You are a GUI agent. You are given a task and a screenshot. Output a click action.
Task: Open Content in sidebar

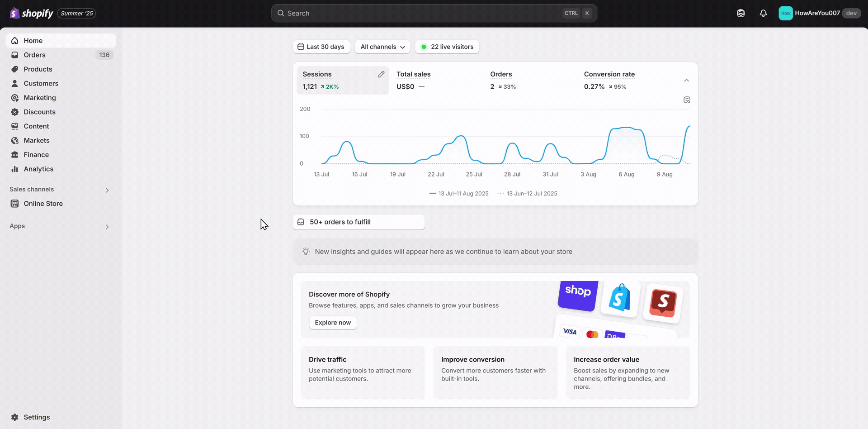coord(61,126)
